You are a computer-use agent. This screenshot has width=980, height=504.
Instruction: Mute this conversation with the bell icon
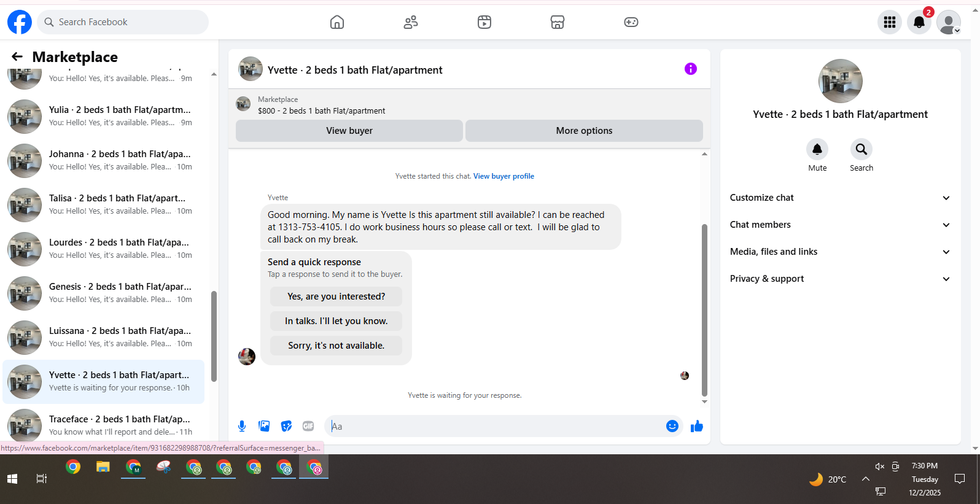tap(817, 149)
